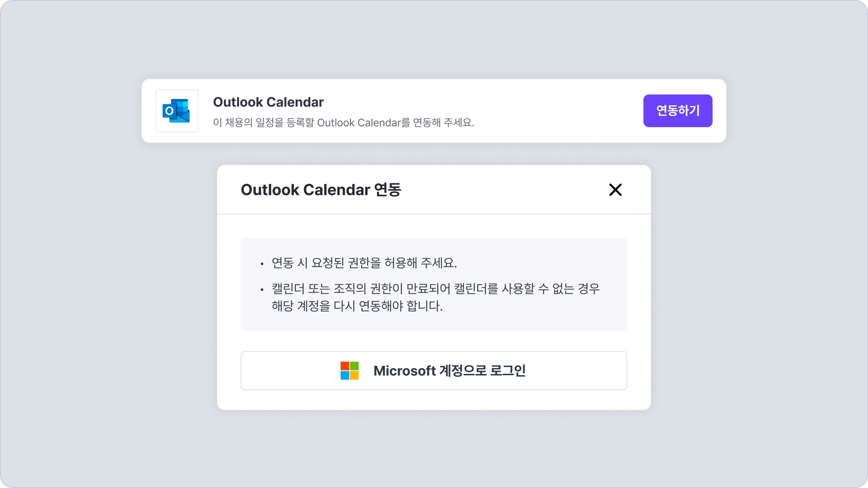
Task: Click the bullet dot before 캘린더 또는 조직의
Action: [x=262, y=289]
